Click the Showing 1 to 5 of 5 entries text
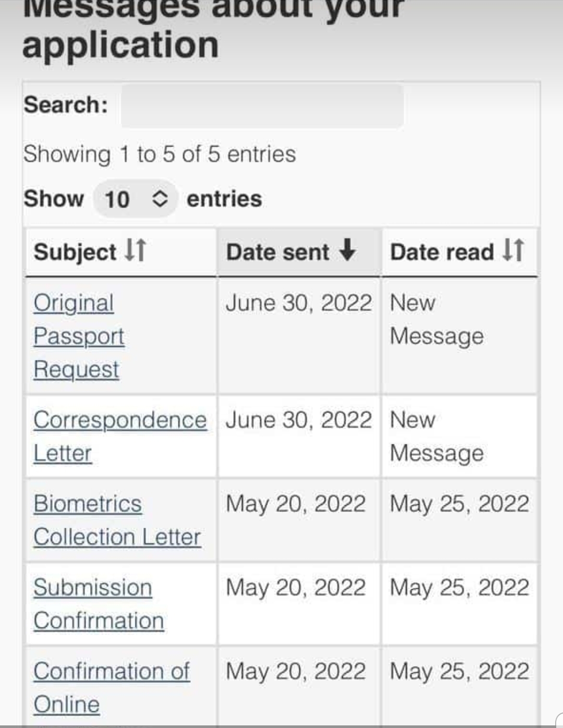This screenshot has width=563, height=728. coord(160,154)
